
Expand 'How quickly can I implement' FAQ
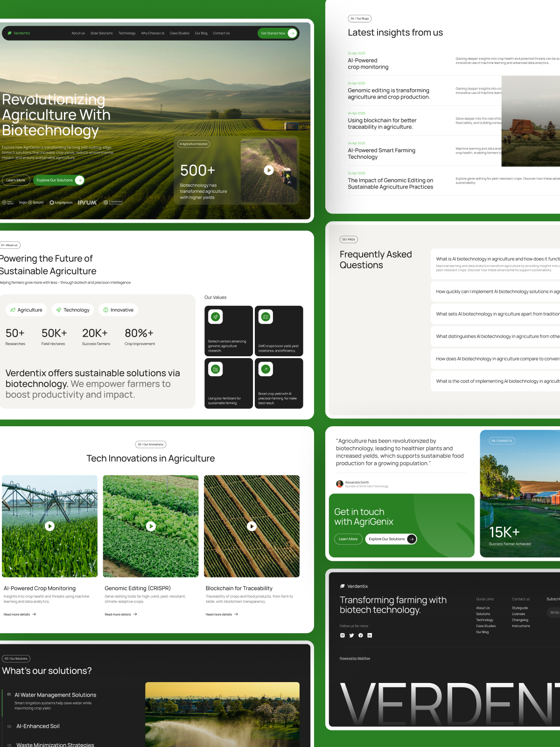point(495,291)
